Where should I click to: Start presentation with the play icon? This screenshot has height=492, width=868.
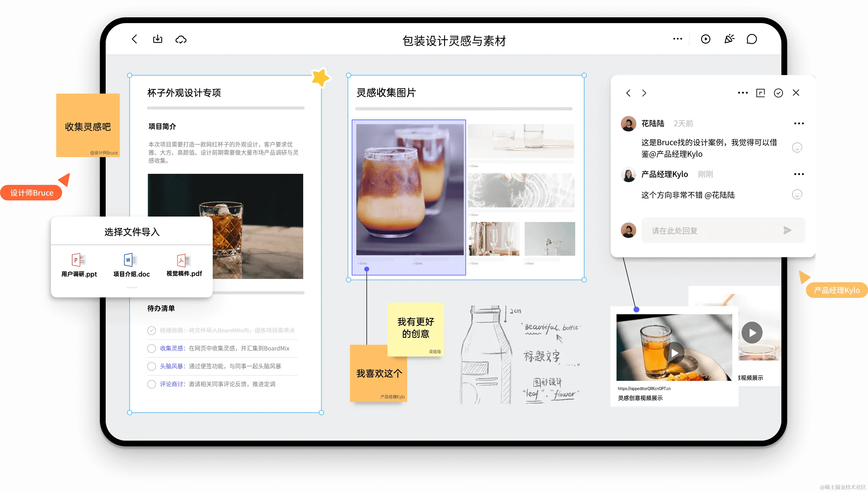[x=705, y=39]
